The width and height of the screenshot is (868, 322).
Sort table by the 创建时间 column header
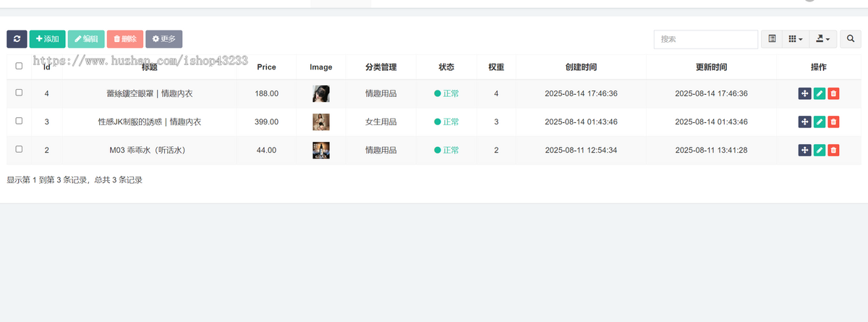pos(581,67)
